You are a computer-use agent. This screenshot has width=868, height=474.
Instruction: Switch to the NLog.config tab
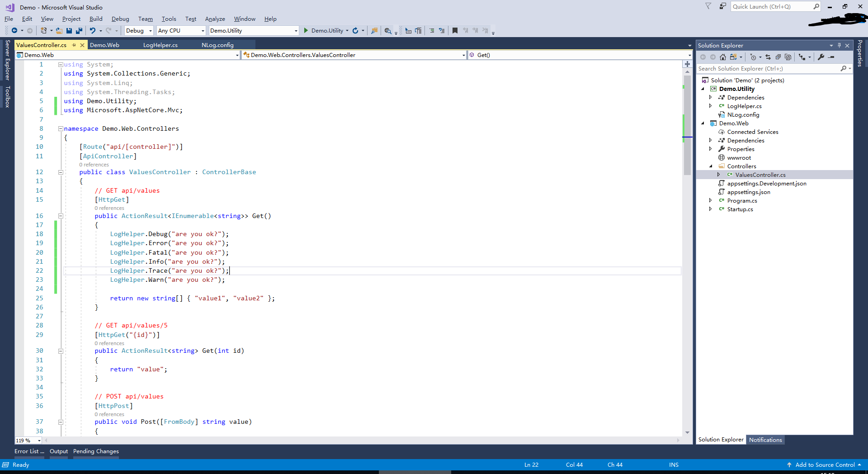pos(217,45)
